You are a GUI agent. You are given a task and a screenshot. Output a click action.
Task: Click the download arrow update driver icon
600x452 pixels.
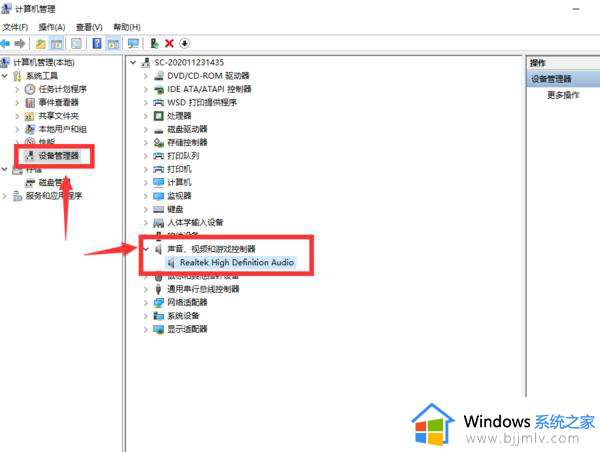click(184, 43)
